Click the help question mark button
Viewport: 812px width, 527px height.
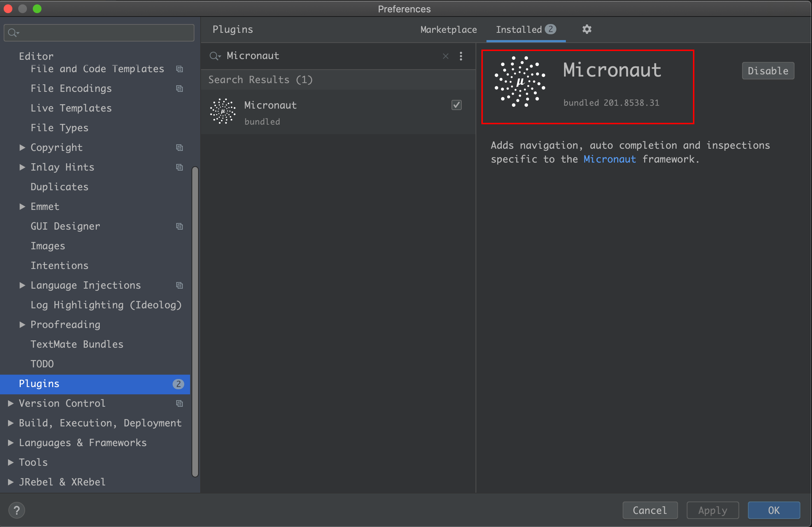(x=16, y=510)
